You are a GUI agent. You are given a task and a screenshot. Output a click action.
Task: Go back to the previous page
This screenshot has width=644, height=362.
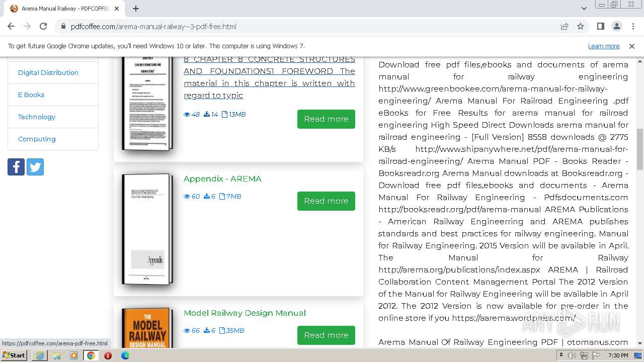tap(11, 26)
